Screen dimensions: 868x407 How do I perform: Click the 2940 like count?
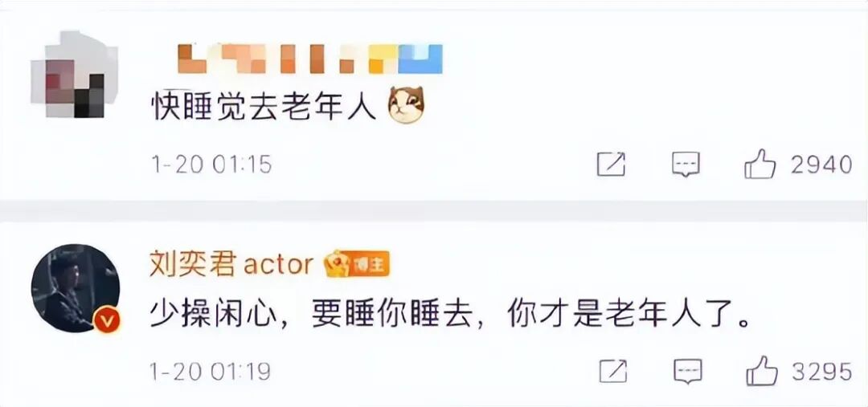[821, 165]
